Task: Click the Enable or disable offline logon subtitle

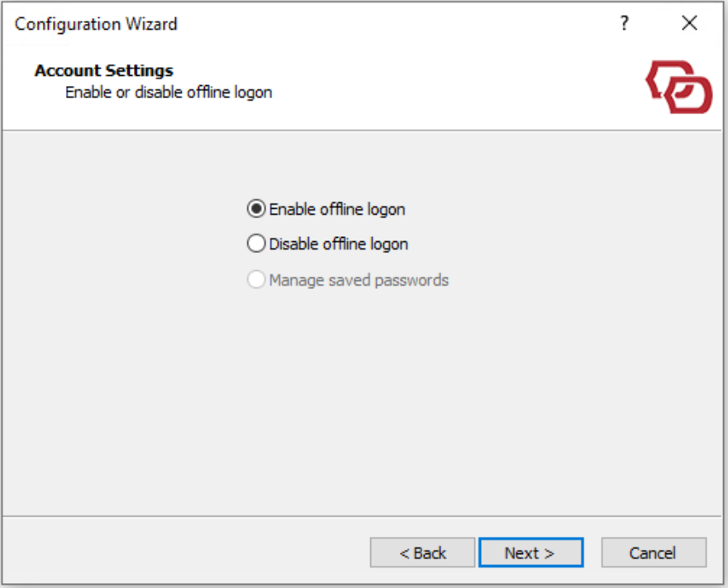Action: pos(169,92)
